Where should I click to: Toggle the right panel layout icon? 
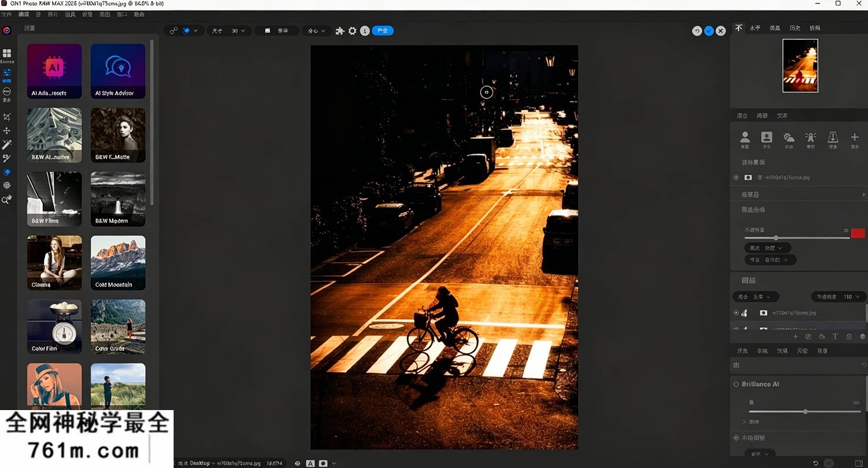(859, 463)
